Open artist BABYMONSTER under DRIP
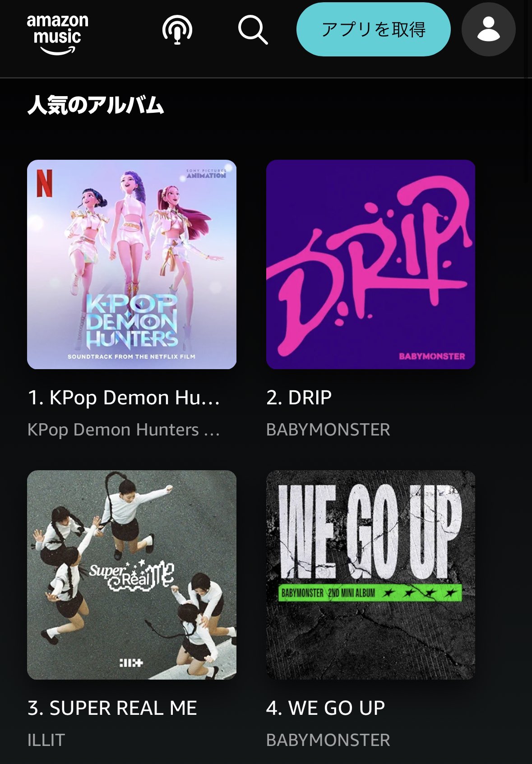The image size is (532, 764). 328,430
